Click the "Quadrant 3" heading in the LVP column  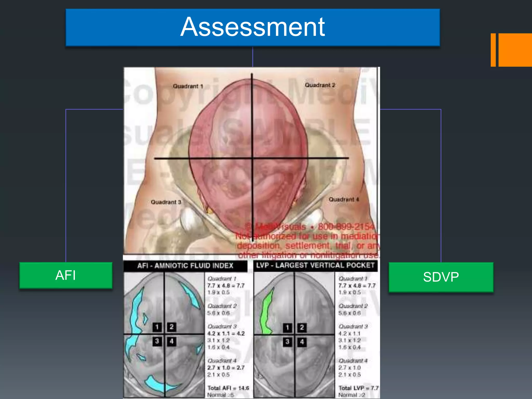pyautogui.click(x=353, y=326)
